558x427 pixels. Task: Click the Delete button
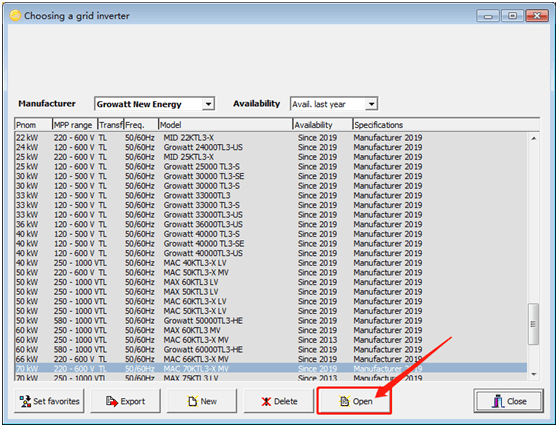pyautogui.click(x=279, y=401)
